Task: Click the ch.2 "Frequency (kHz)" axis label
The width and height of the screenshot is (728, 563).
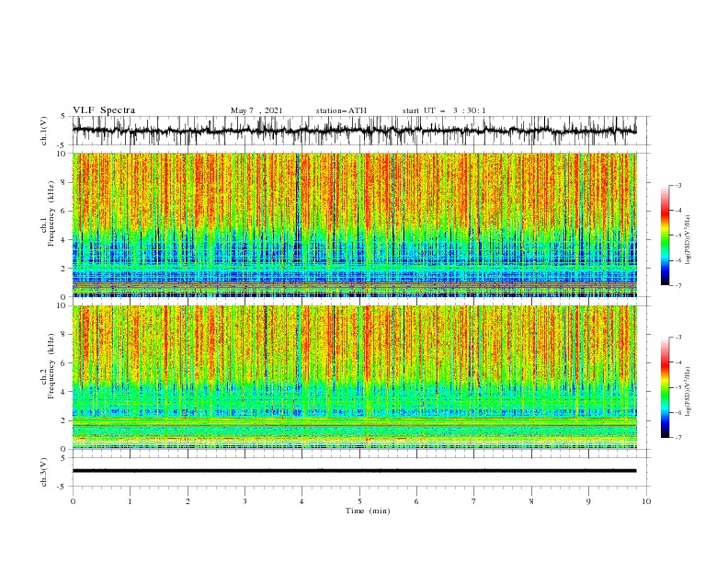Action: [x=51, y=365]
